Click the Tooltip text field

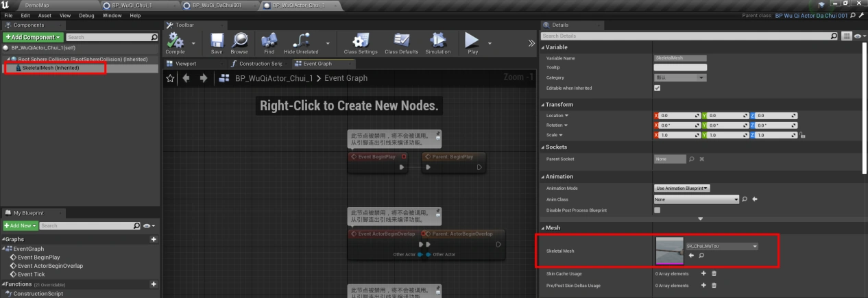pyautogui.click(x=680, y=68)
